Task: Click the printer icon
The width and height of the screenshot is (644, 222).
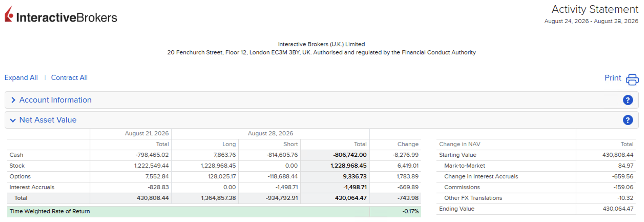Action: point(632,79)
